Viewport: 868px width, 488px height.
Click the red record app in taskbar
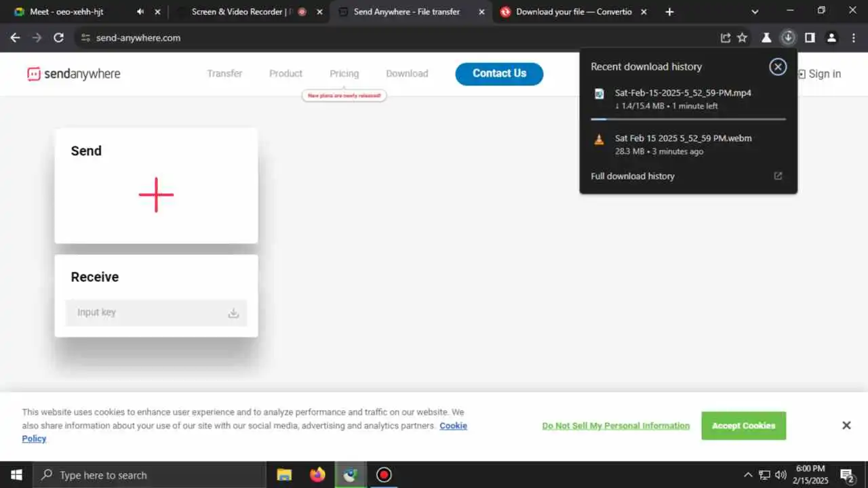coord(384,475)
